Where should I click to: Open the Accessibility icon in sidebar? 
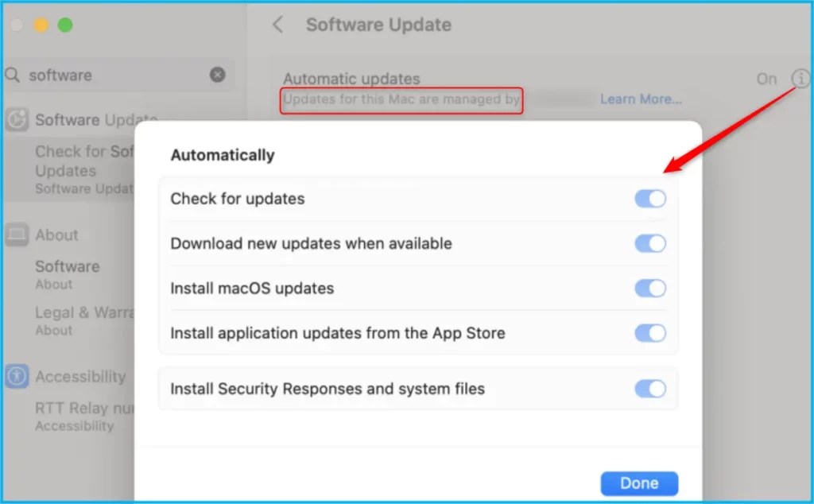tap(17, 376)
